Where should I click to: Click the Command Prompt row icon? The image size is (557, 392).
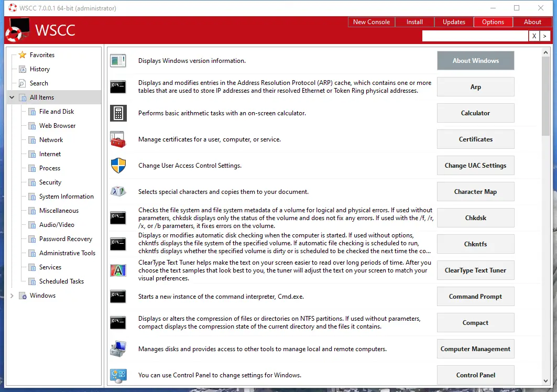[x=118, y=297]
